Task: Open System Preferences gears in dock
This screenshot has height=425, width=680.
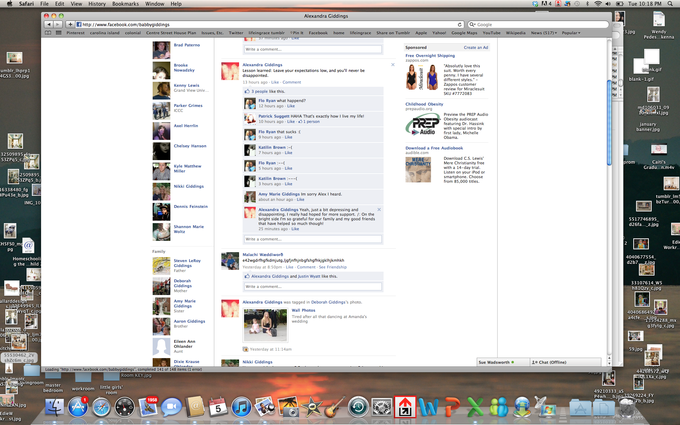Action: pyautogui.click(x=382, y=407)
